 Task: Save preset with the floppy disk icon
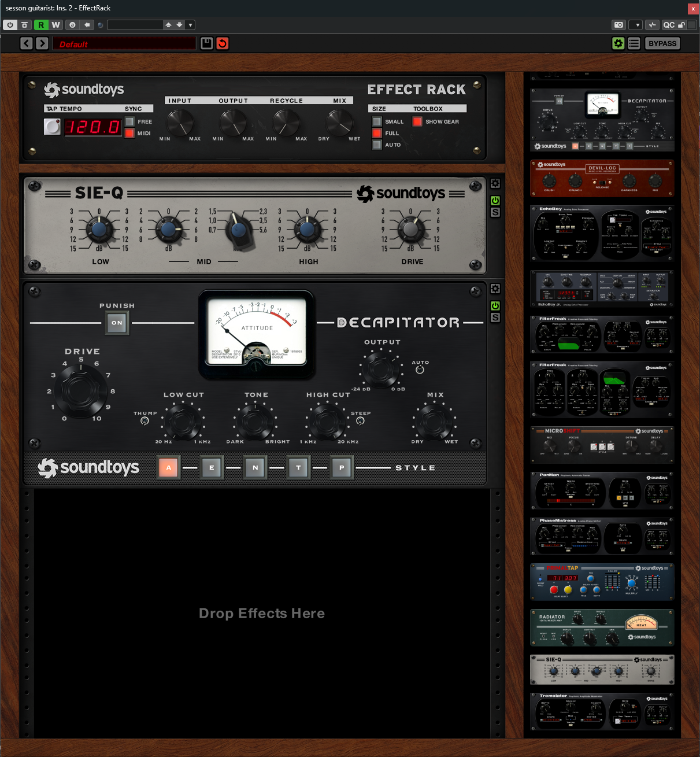click(207, 43)
